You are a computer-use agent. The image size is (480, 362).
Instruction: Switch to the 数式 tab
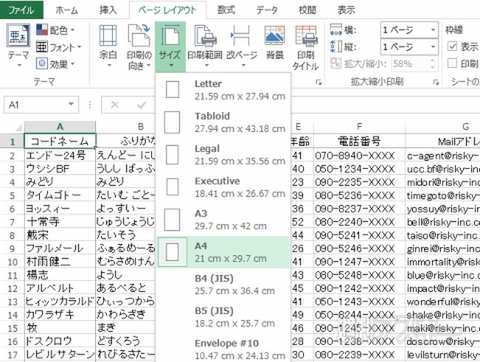[x=226, y=10]
